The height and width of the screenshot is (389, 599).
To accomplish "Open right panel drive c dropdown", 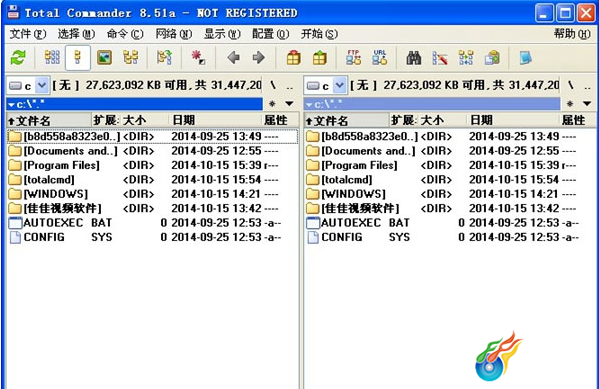I will click(x=339, y=86).
